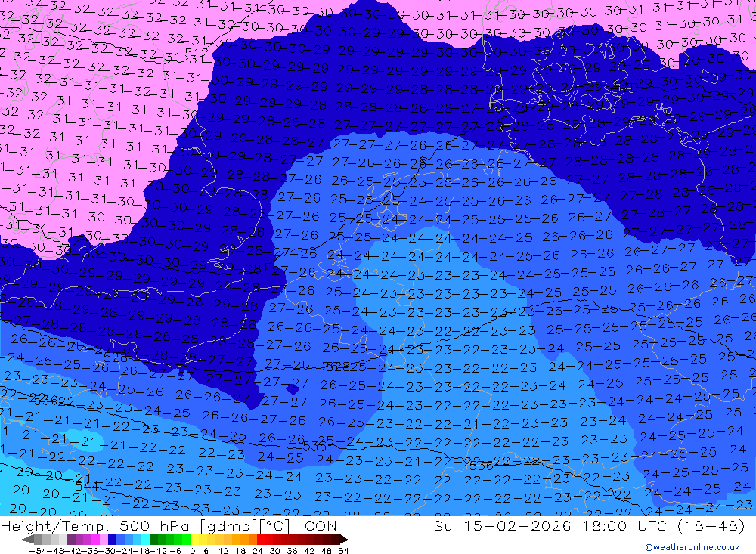Screen dimensions: 756x554
Task: Click the 544 height contour label
Action: (x=87, y=487)
